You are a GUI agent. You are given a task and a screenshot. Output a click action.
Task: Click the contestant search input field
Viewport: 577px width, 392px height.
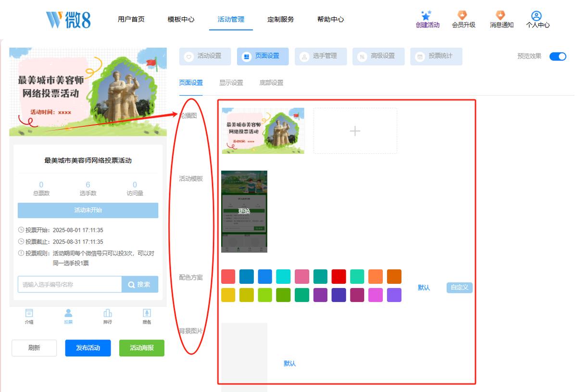[70, 284]
